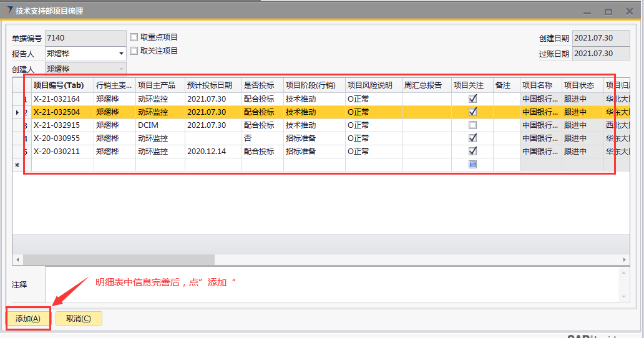Open the disabled 创建人 dropdown arrow
The image size is (644, 338).
[121, 69]
